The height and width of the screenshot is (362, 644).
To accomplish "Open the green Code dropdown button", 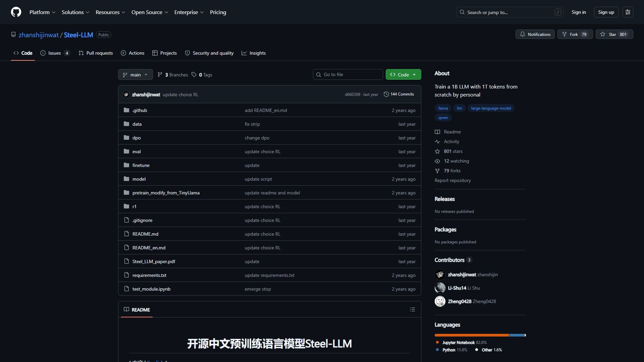I will pyautogui.click(x=403, y=74).
